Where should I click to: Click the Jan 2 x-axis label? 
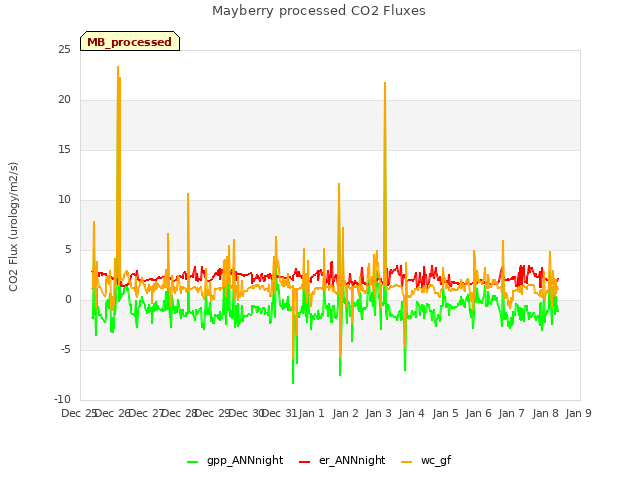point(345,413)
